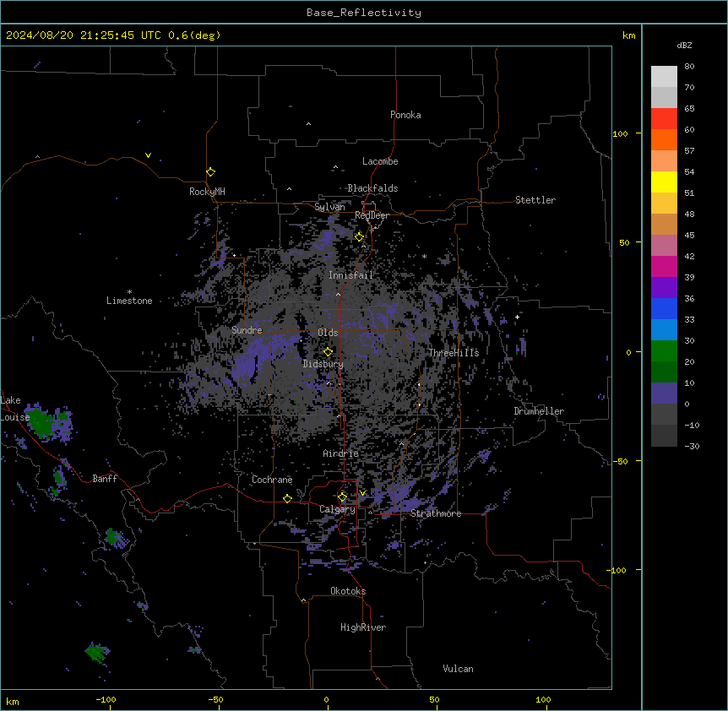Click the Drumheller label
The image size is (728, 711).
[539, 411]
